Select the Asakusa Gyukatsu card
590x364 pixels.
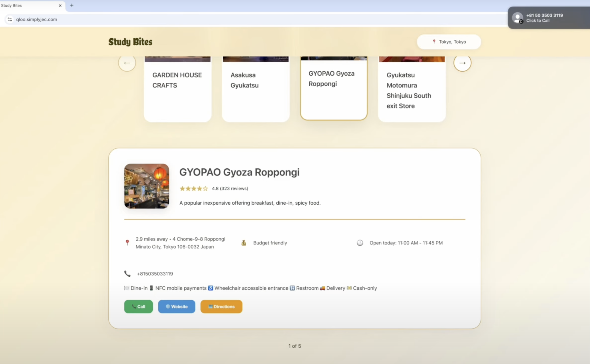click(255, 89)
